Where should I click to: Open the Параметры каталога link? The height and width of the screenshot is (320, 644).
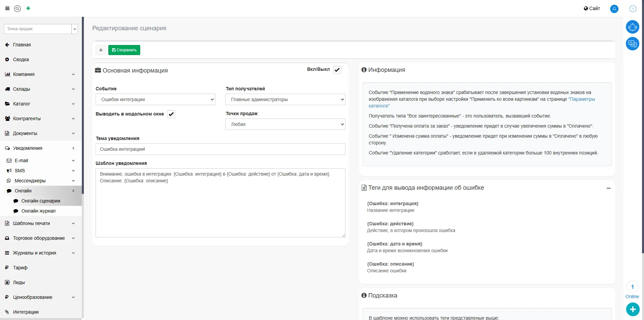point(582,99)
